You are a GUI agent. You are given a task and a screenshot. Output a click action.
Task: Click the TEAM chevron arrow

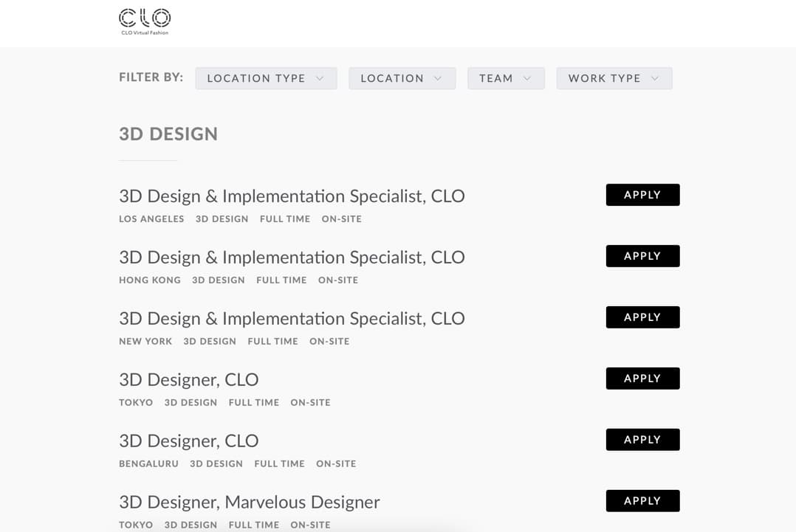tap(527, 77)
